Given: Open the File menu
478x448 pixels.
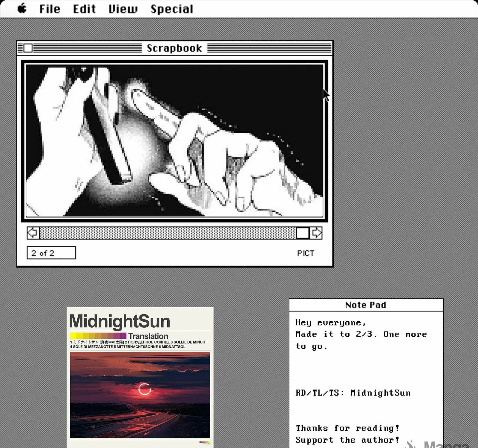Looking at the screenshot, I should pyautogui.click(x=50, y=9).
